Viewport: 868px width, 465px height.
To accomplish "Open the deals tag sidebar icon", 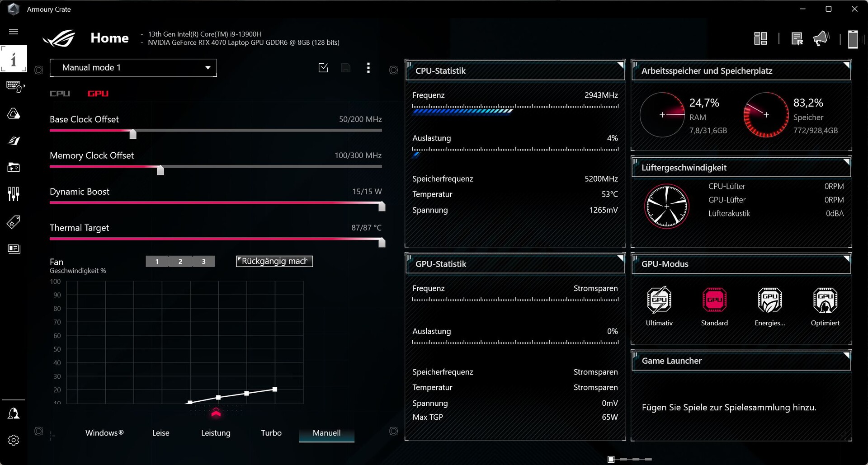I will click(x=14, y=222).
